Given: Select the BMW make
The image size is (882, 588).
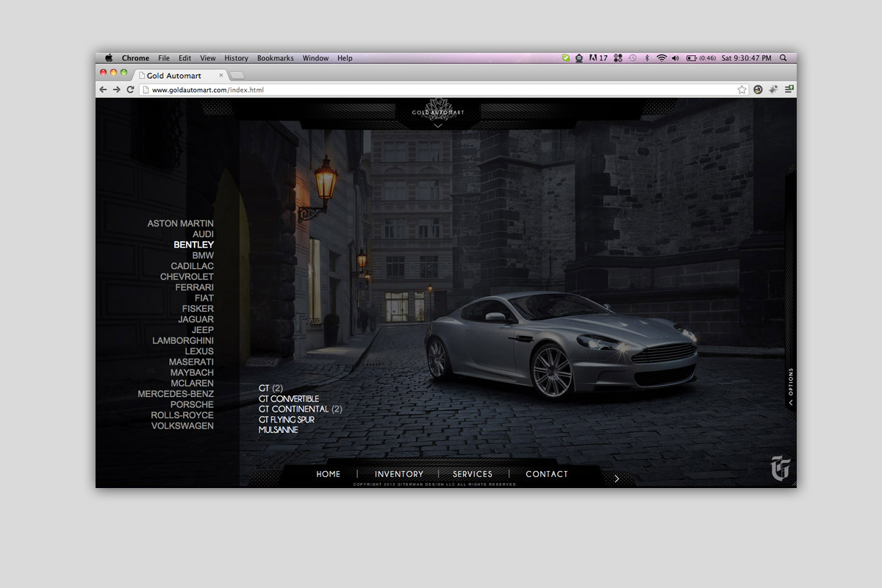Looking at the screenshot, I should pos(203,255).
